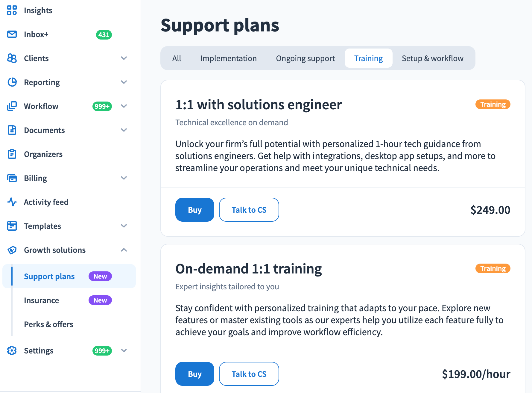Image resolution: width=532 pixels, height=393 pixels.
Task: Click the Reporting pie chart icon
Action: point(12,82)
